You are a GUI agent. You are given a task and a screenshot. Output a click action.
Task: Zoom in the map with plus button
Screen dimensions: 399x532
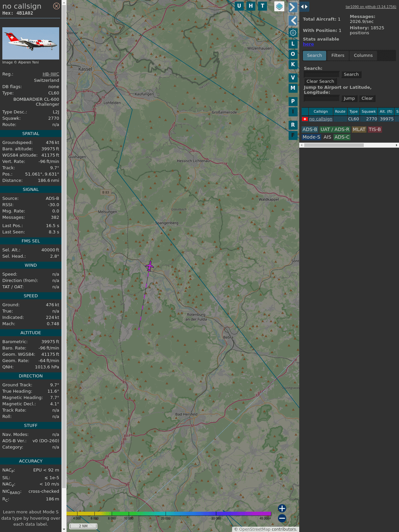(282, 508)
